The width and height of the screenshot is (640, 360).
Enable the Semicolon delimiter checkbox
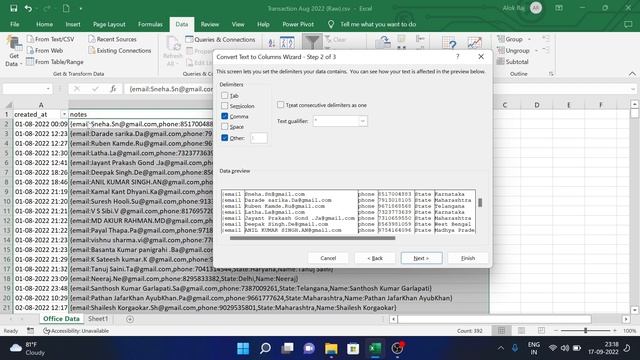224,106
